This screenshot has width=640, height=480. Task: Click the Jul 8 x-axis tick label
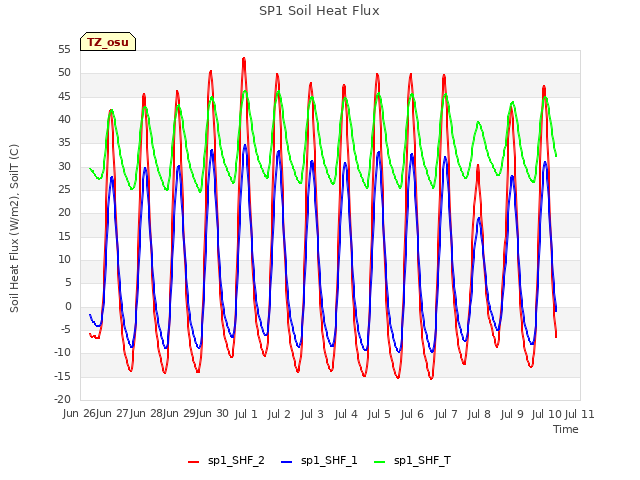coord(479,414)
